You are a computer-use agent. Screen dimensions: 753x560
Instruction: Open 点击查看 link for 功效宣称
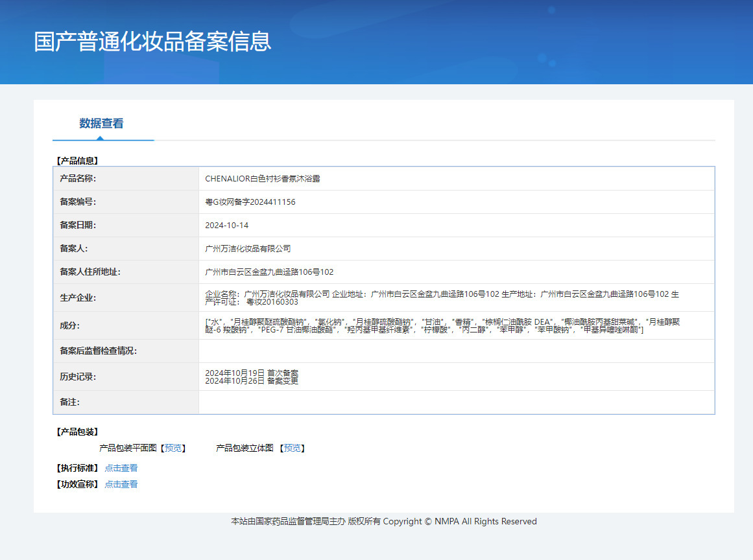click(121, 484)
